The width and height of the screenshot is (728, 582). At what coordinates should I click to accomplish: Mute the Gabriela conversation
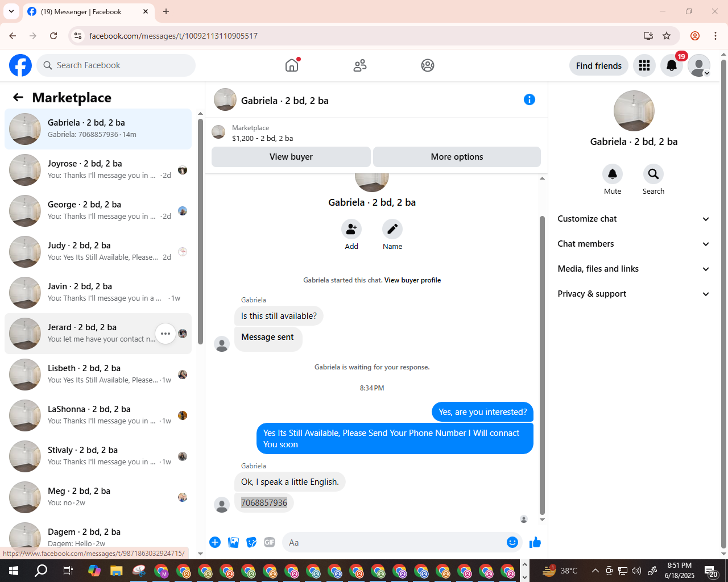613,174
